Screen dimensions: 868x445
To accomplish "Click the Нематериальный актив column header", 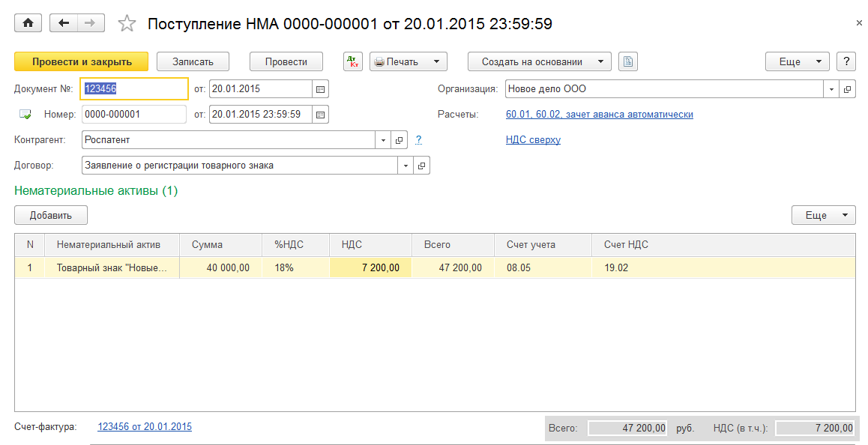I will click(112, 245).
